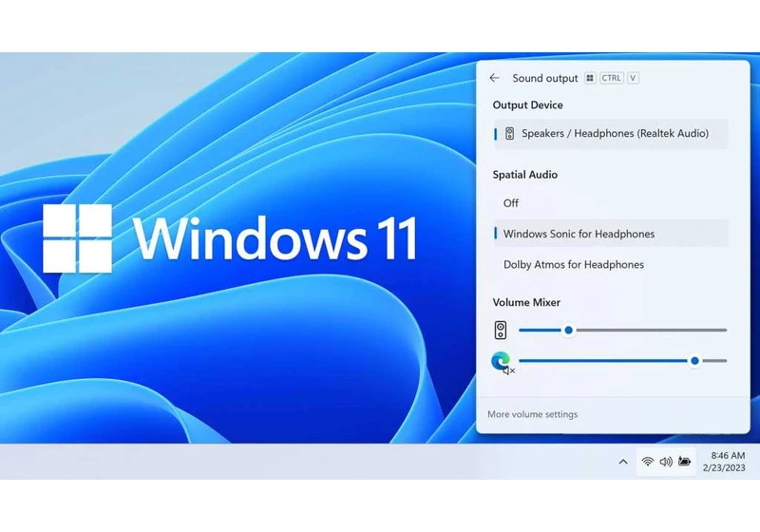Click the battery tray icon
The height and width of the screenshot is (532, 760).
pyautogui.click(x=684, y=462)
